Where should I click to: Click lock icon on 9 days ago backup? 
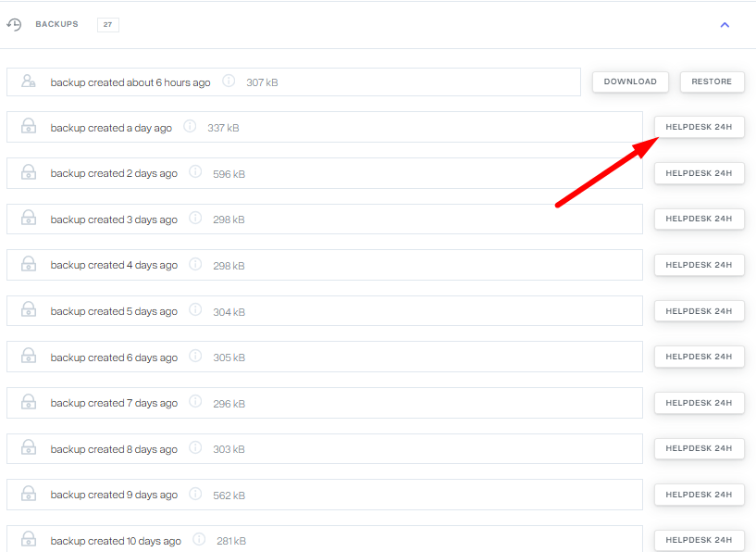29,493
